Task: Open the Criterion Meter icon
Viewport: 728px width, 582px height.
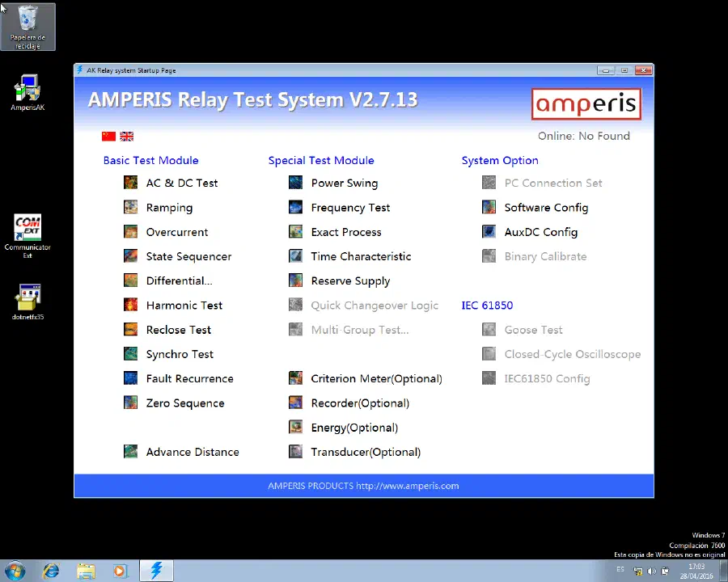Action: pos(295,378)
